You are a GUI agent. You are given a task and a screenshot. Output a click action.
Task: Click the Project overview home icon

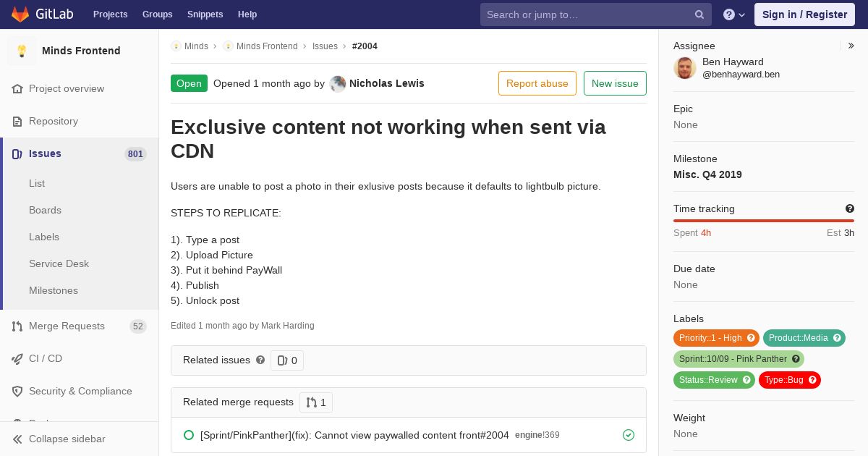(x=17, y=88)
